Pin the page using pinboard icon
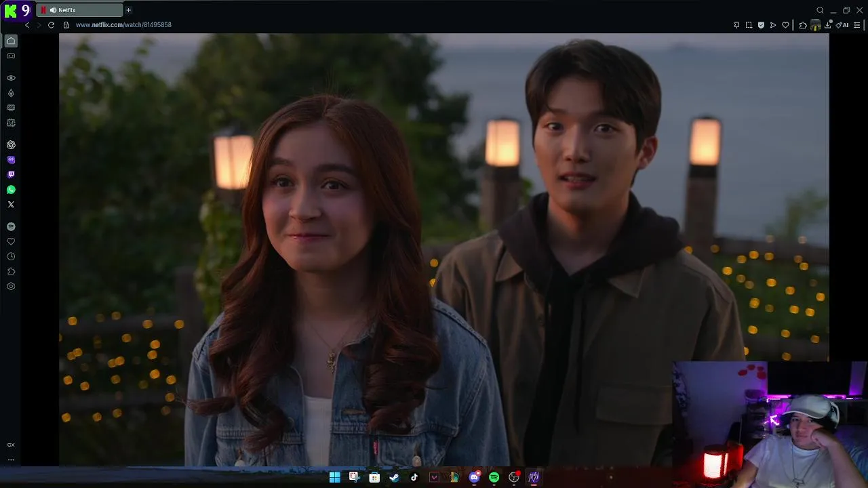Viewport: 868px width, 488px height. 736,25
